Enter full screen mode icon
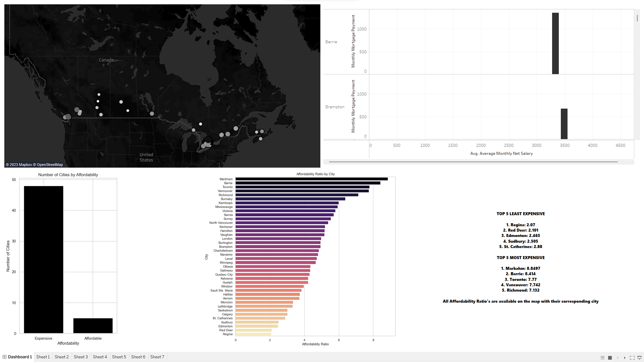This screenshot has width=644, height=362. click(632, 358)
